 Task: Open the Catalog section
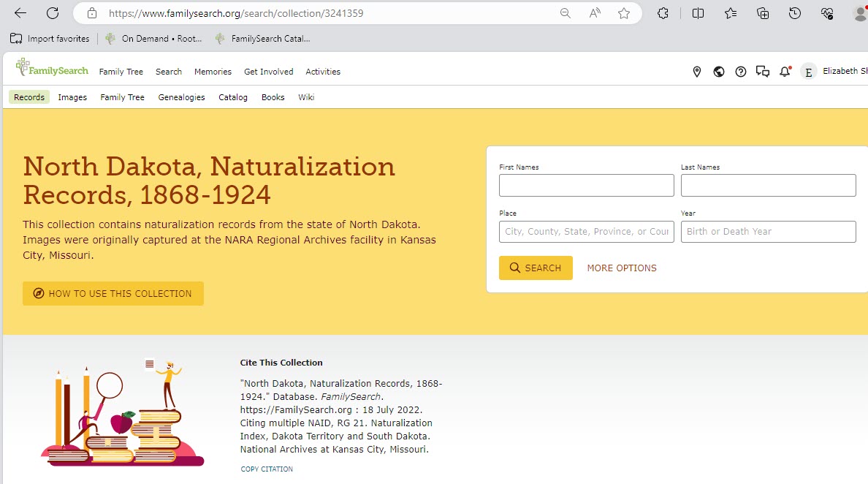[232, 97]
